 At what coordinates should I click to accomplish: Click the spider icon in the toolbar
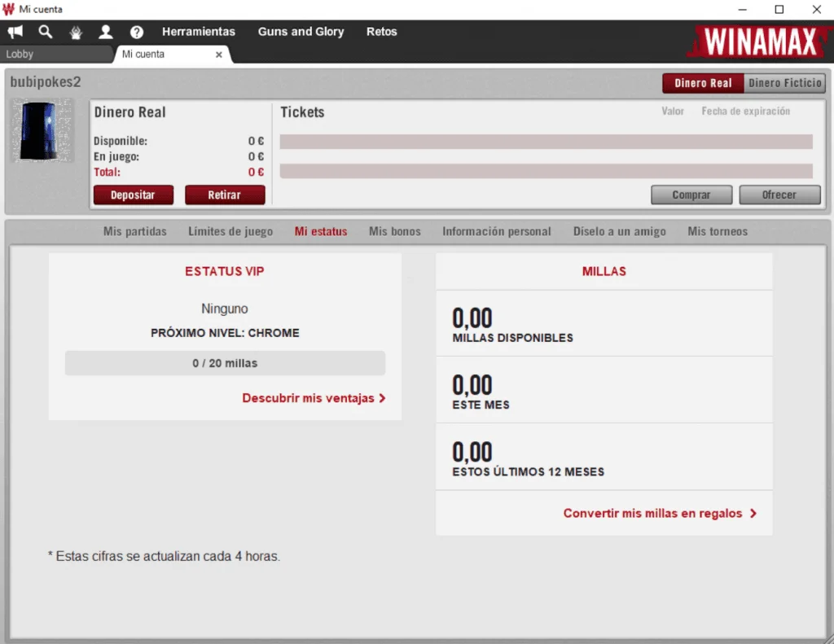[76, 33]
